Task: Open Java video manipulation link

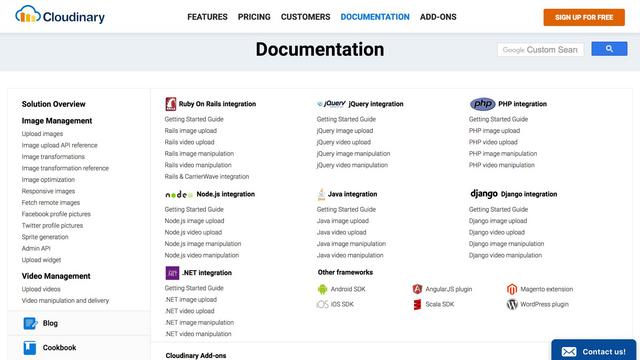Action: [x=350, y=255]
